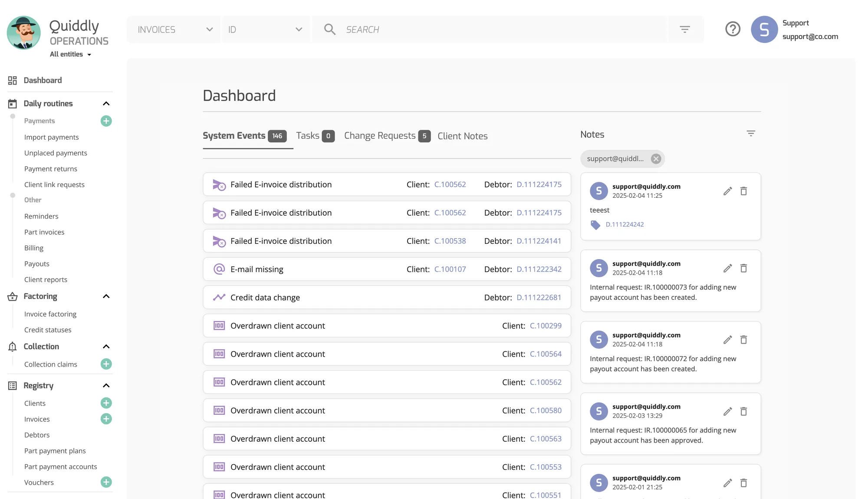Open Dashboard in the sidebar
868x499 pixels.
[43, 80]
